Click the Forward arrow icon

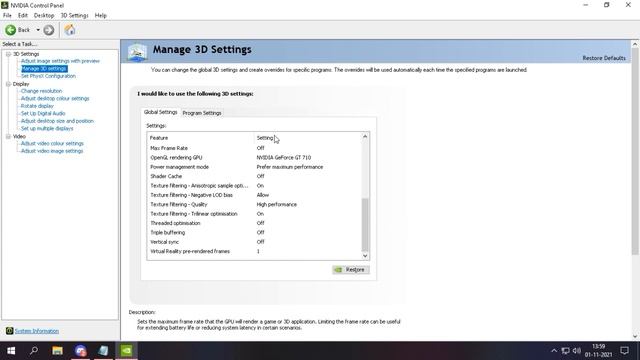coord(49,30)
